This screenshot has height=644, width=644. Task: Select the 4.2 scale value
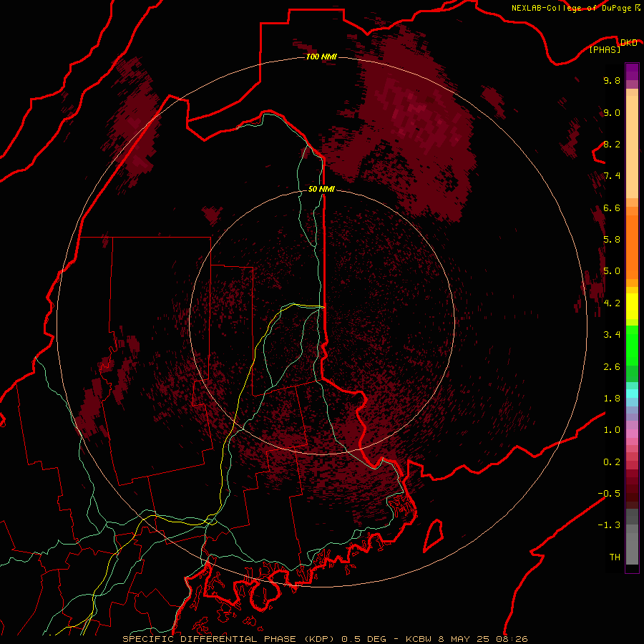[612, 303]
